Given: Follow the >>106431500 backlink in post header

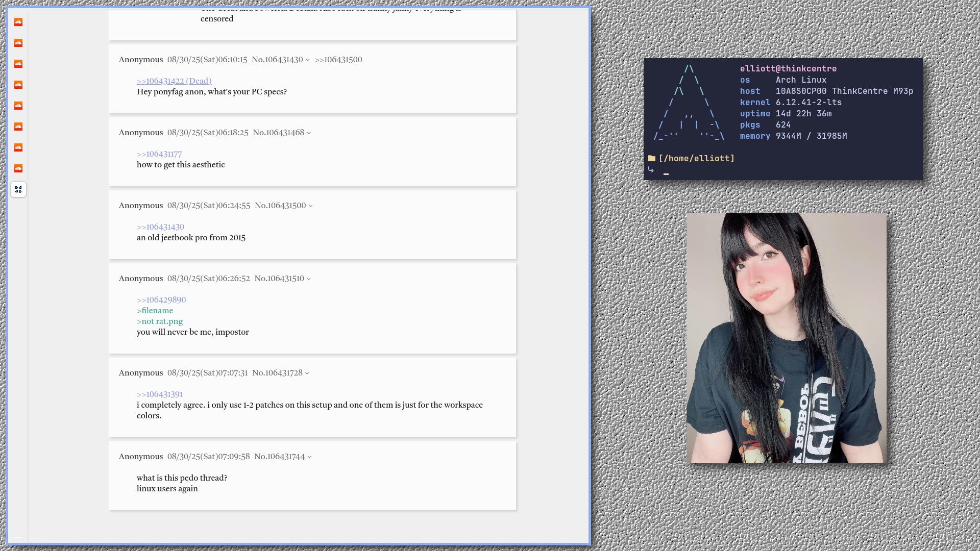Looking at the screenshot, I should click(338, 60).
